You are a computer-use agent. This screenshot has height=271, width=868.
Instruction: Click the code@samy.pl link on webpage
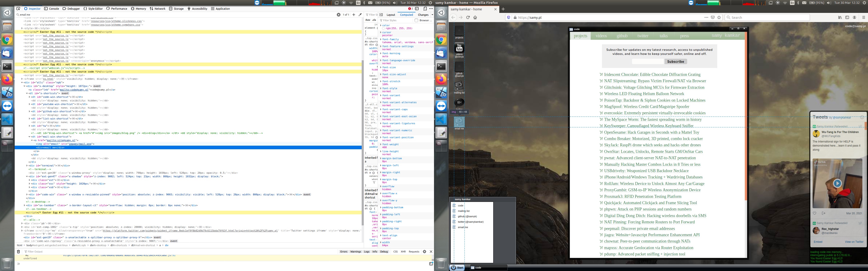[x=855, y=26]
